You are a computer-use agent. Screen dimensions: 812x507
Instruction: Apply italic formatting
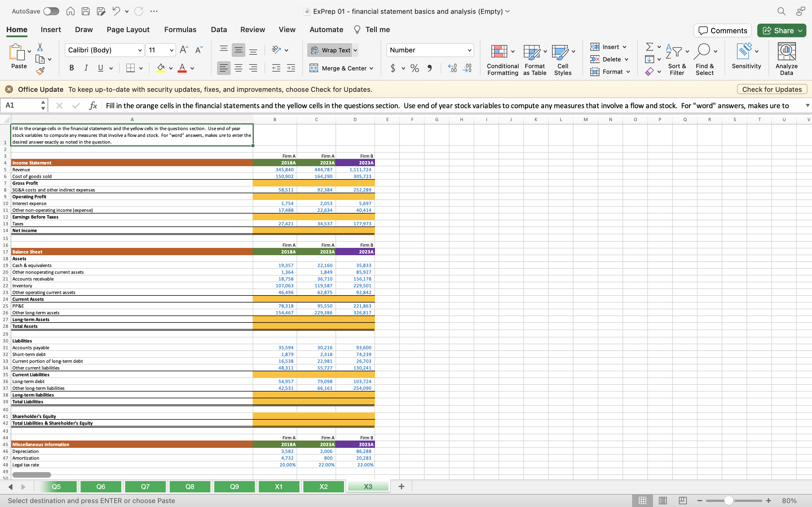(x=86, y=68)
